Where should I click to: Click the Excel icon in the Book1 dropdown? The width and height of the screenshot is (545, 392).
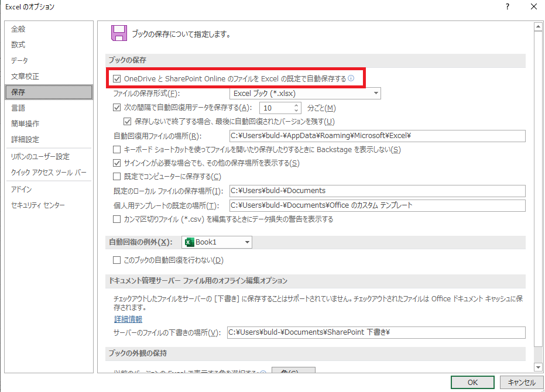(190, 242)
